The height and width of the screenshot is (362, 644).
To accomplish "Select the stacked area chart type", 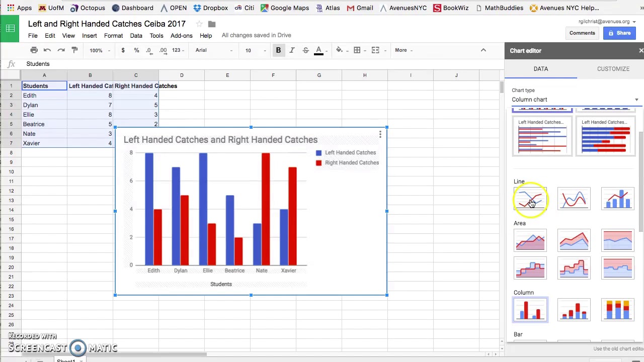I will click(574, 240).
